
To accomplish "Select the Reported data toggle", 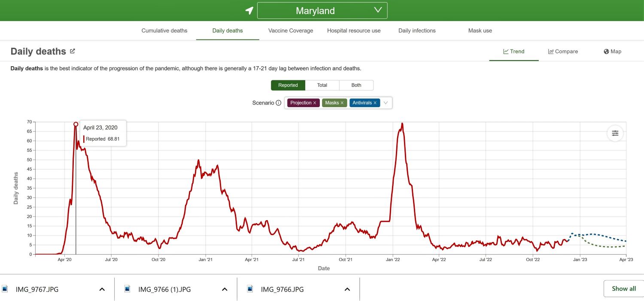I will pos(288,85).
